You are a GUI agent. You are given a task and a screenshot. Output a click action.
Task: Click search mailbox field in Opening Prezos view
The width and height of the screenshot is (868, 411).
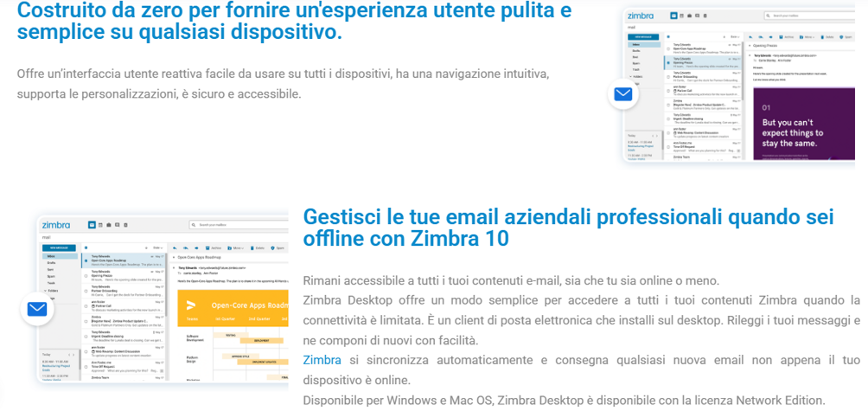[810, 16]
